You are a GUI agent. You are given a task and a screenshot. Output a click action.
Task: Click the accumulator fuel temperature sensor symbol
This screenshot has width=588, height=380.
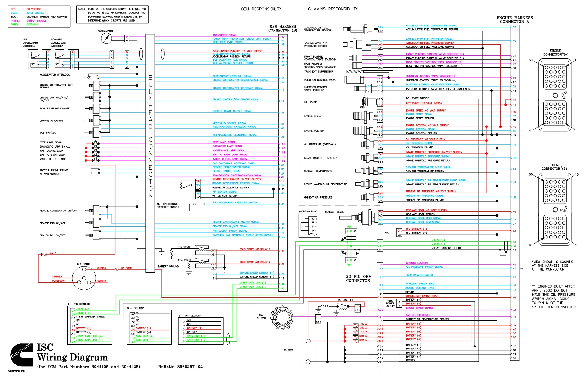361,29
